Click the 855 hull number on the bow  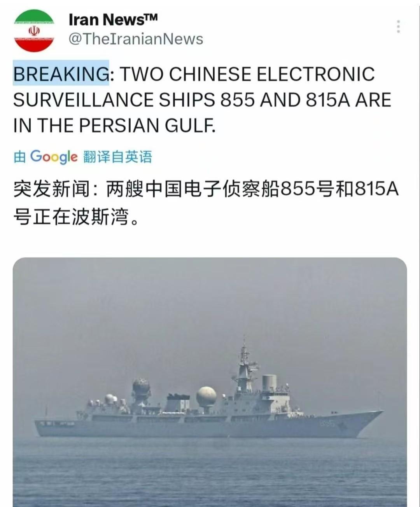pos(327,423)
